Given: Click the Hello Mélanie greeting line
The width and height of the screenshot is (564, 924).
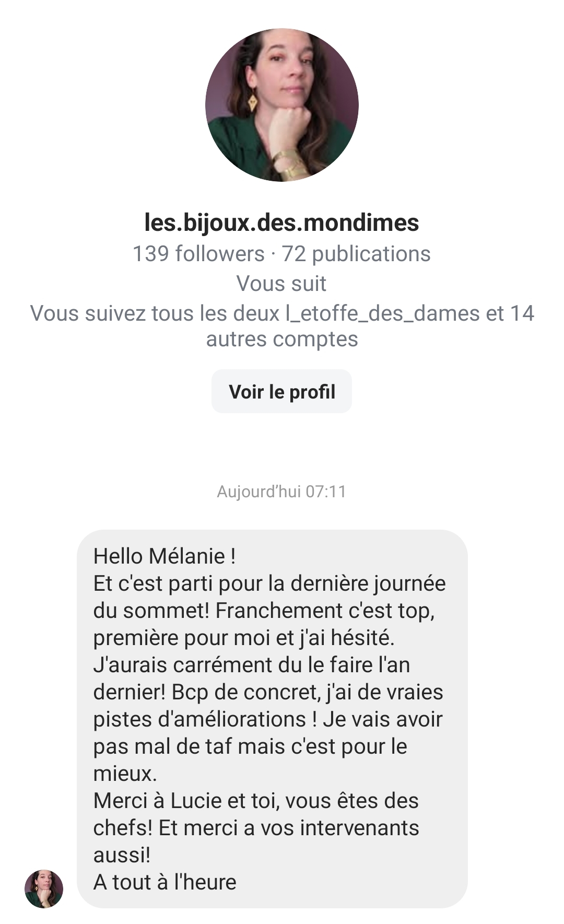Looking at the screenshot, I should coord(164,556).
